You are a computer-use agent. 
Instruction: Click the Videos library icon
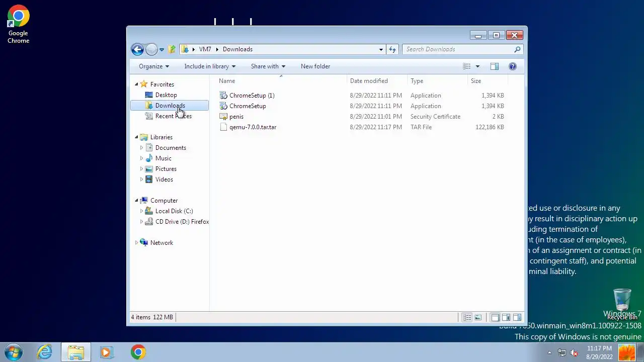[149, 179]
